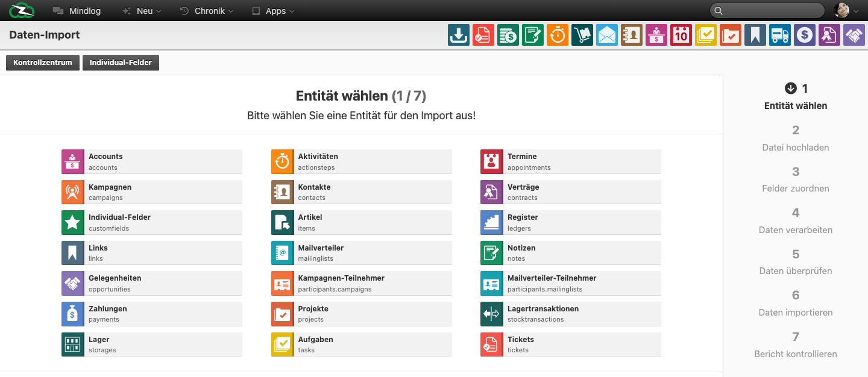868x377 pixels.
Task: Open the user avatar menu
Action: (846, 10)
